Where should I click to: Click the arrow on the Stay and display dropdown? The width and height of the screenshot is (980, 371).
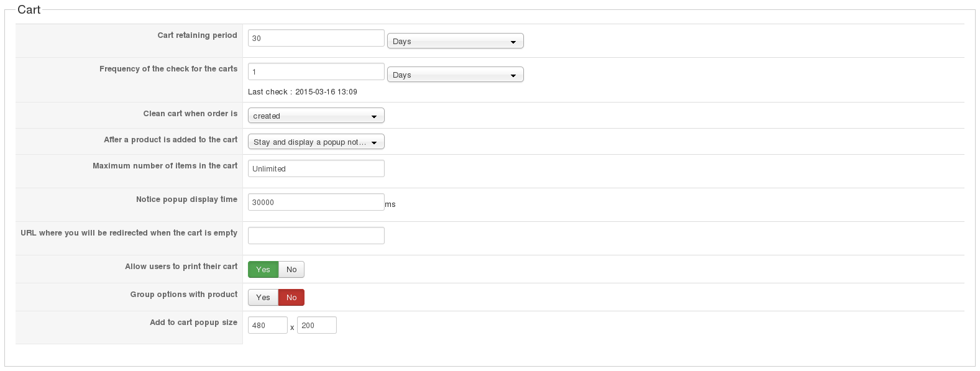click(374, 143)
